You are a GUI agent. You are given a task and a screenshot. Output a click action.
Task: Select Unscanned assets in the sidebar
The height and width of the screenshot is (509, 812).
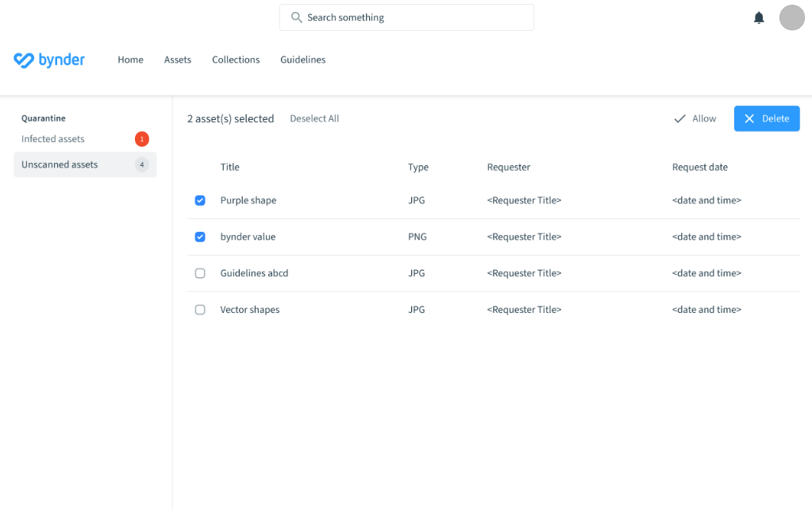60,164
